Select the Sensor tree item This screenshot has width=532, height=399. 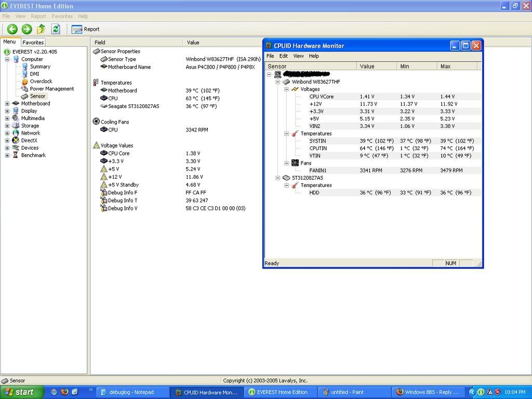click(37, 96)
